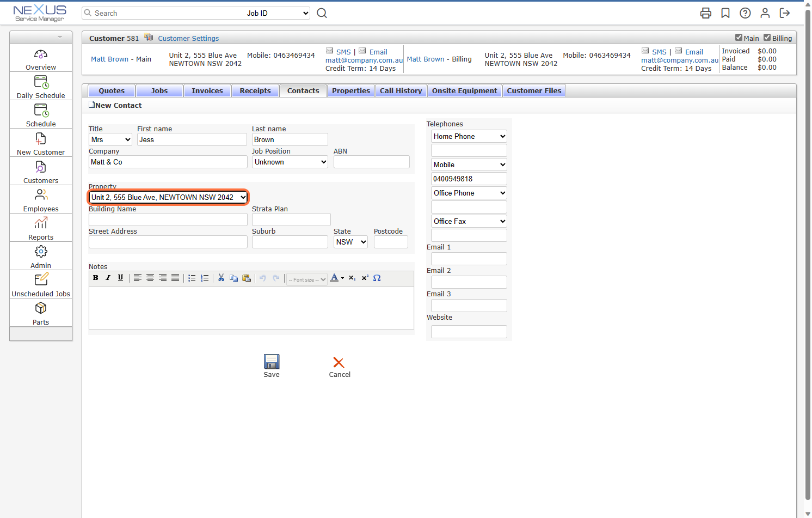Click the Save button
The width and height of the screenshot is (812, 518).
pyautogui.click(x=271, y=362)
